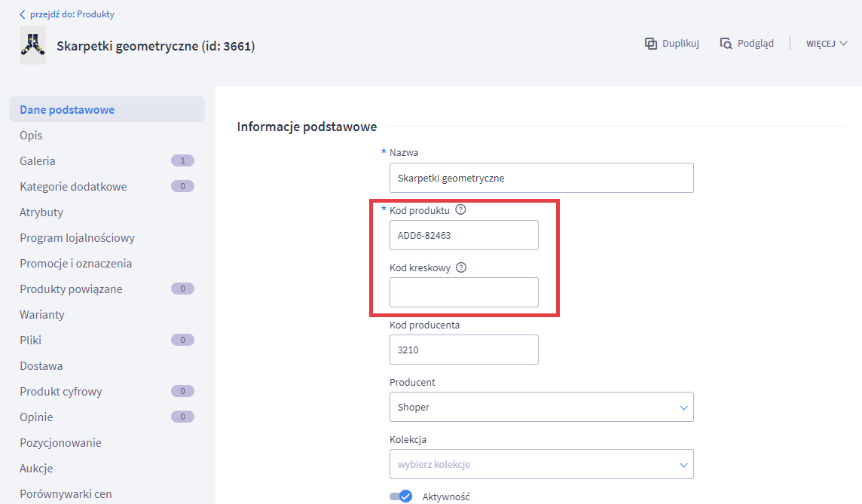Select Dostawa in the sidebar
Screen dimensions: 862x504
click(x=41, y=366)
